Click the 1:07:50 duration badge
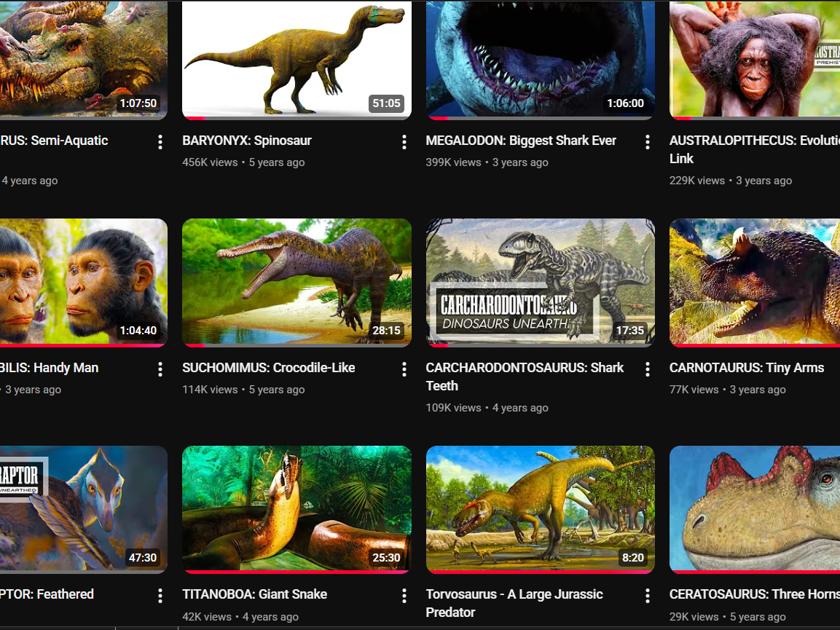Viewport: 840px width, 630px height. point(138,103)
